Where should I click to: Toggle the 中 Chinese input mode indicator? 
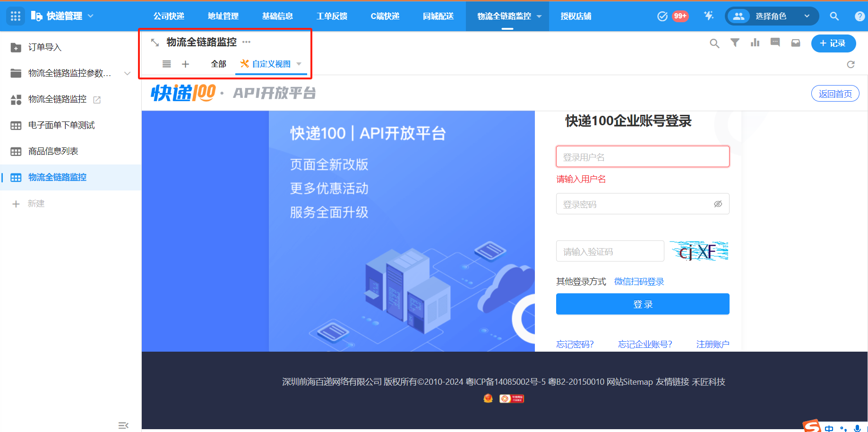click(x=829, y=429)
